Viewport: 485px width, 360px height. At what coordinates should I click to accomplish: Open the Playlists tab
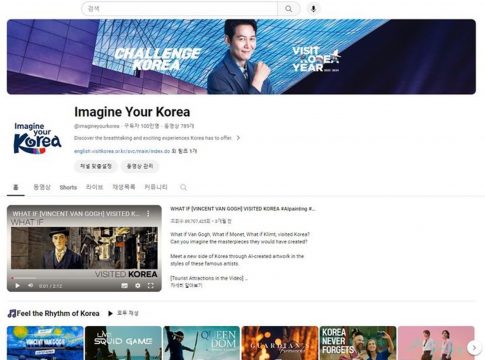(124, 187)
